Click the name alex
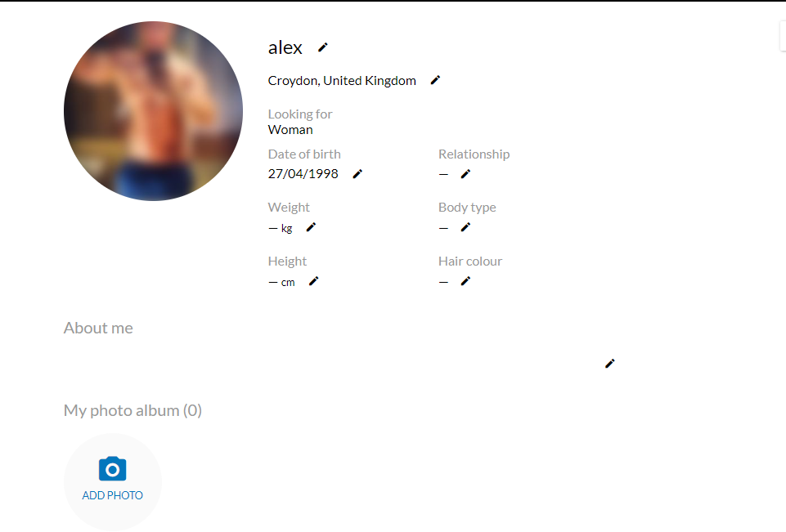The width and height of the screenshot is (786, 532). pos(285,47)
